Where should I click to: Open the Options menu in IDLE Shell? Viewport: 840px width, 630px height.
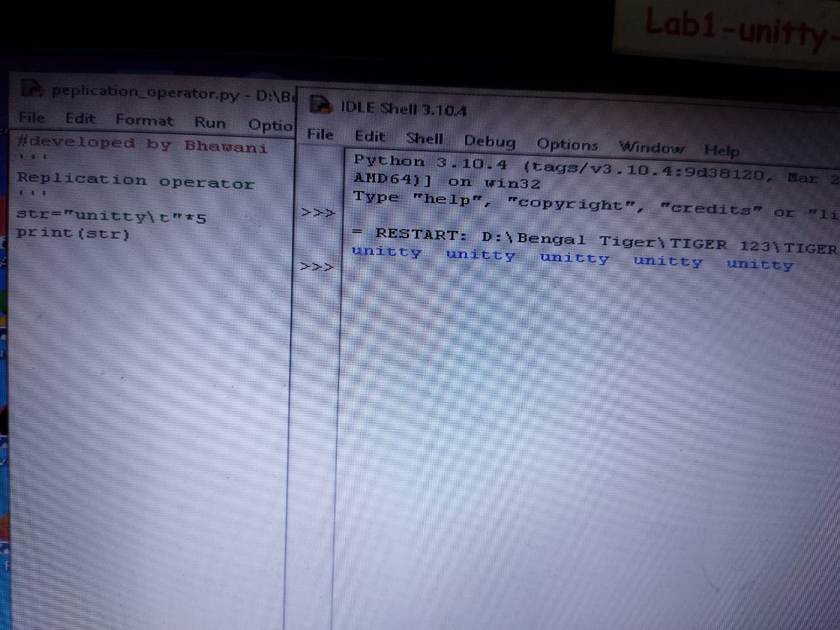(x=567, y=144)
